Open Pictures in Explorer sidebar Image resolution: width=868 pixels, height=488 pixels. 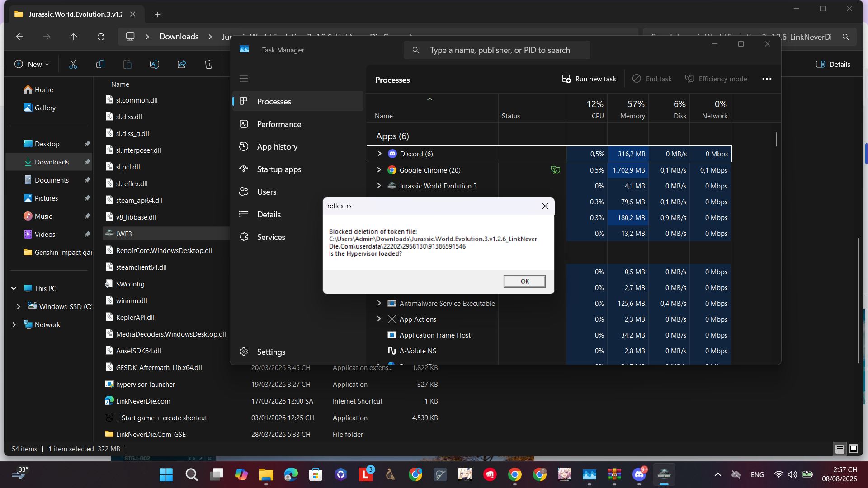[49, 198]
